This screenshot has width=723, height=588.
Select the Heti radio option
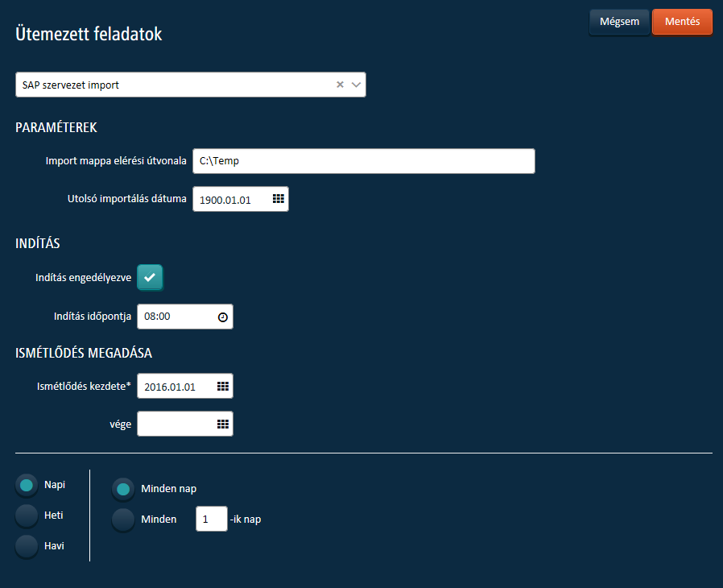pyautogui.click(x=27, y=516)
